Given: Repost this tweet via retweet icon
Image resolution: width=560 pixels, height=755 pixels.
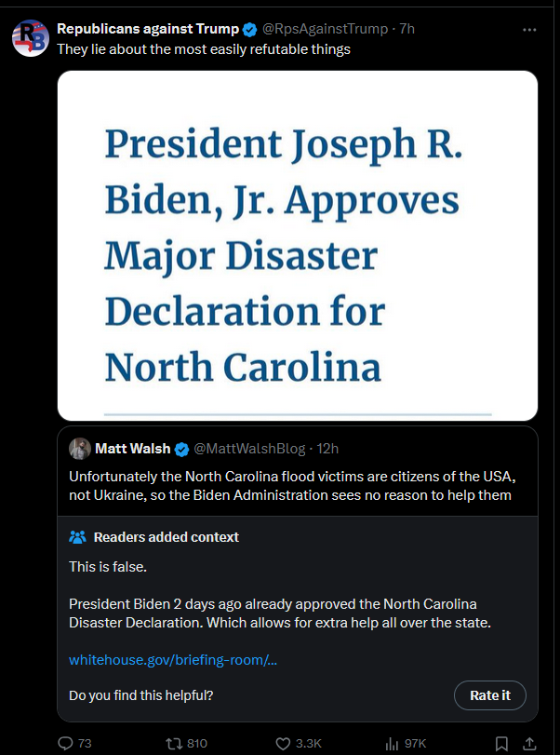Looking at the screenshot, I should click(172, 743).
